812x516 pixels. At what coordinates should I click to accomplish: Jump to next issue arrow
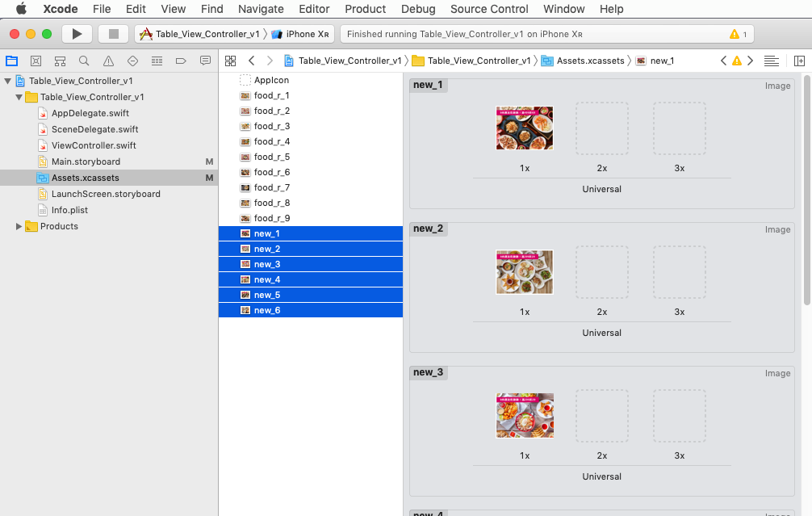(x=750, y=61)
